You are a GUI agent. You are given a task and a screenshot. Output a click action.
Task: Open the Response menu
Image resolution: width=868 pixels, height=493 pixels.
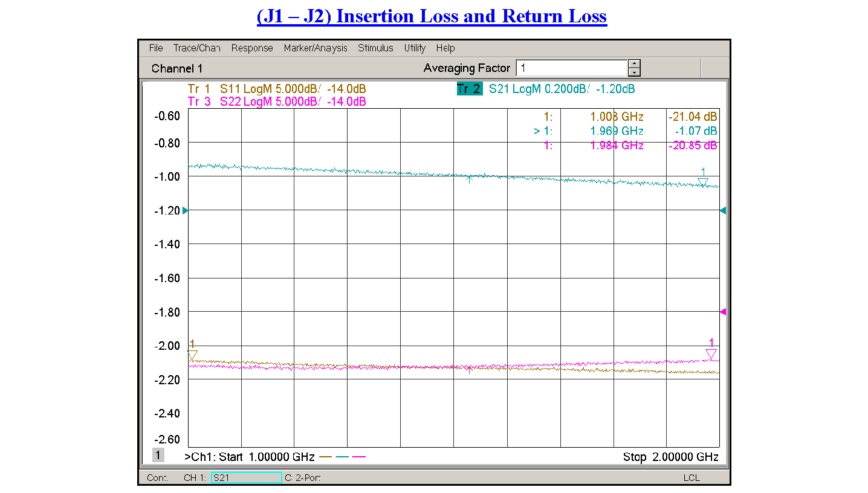point(252,48)
